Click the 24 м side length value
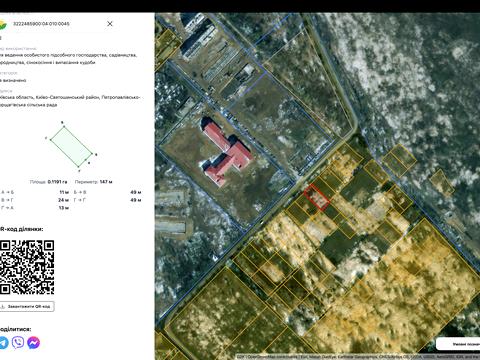The width and height of the screenshot is (480, 360). 63,200
